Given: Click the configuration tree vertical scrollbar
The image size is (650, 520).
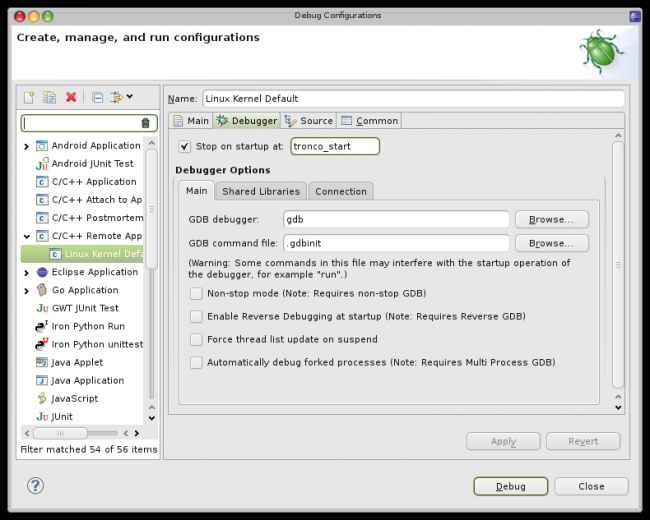Looking at the screenshot, I should pos(152,209).
